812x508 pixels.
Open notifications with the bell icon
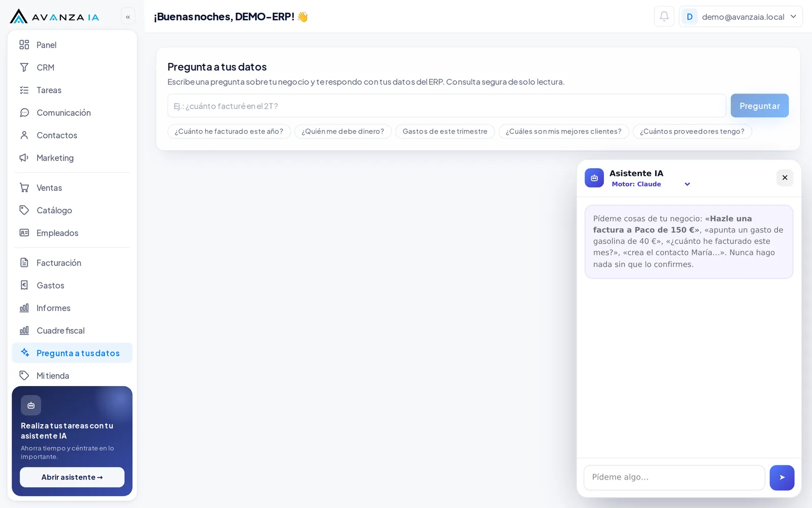[664, 16]
